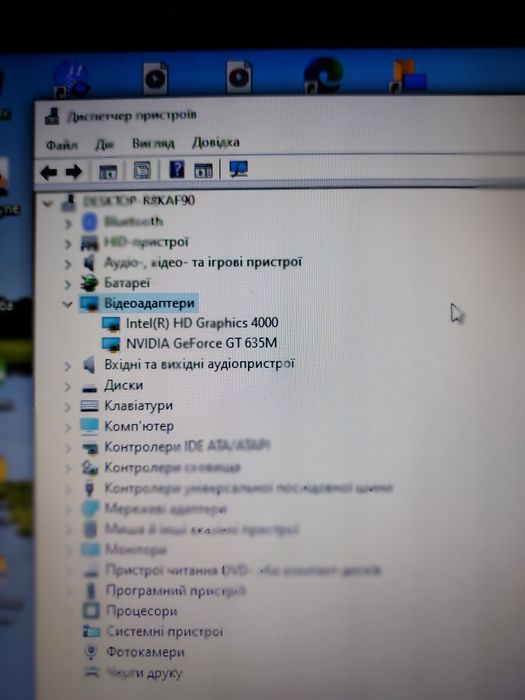525x700 pixels.
Task: Click the Forward arrow in the toolbar
Action: coord(74,171)
